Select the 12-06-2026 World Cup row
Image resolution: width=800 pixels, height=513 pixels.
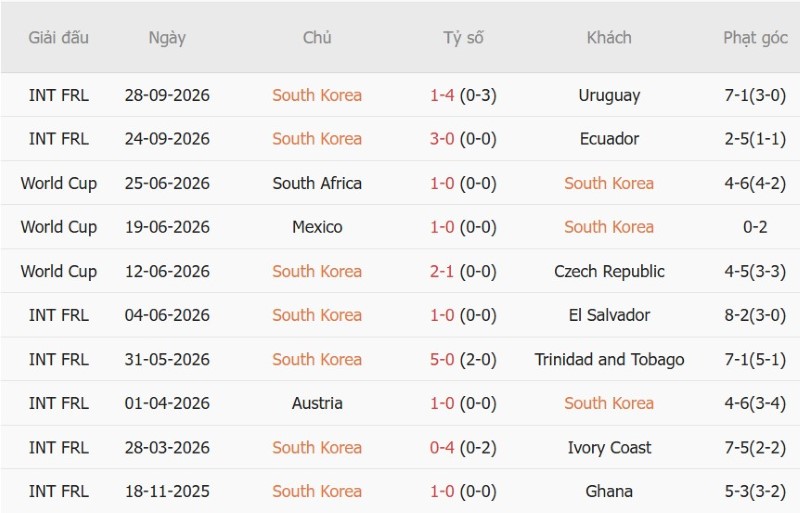pos(400,271)
